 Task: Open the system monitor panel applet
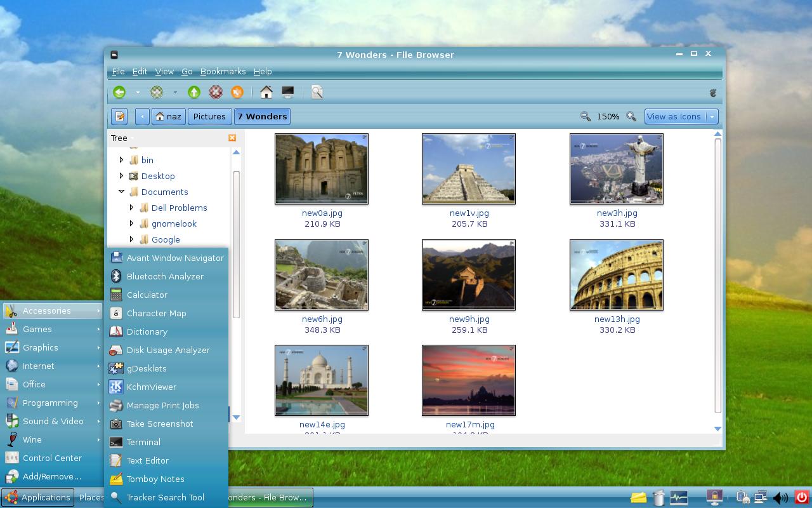coord(679,497)
